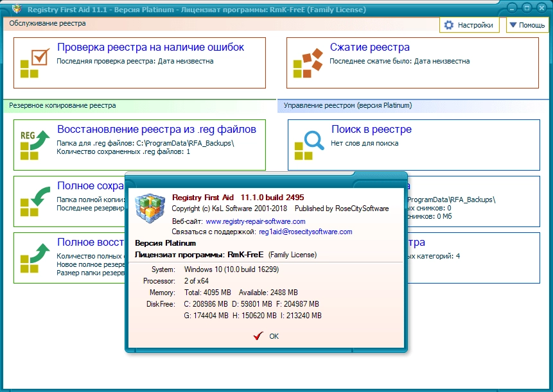Maximize the Registry First Aid window
Viewport: 553px width, 392px height.
(x=527, y=8)
